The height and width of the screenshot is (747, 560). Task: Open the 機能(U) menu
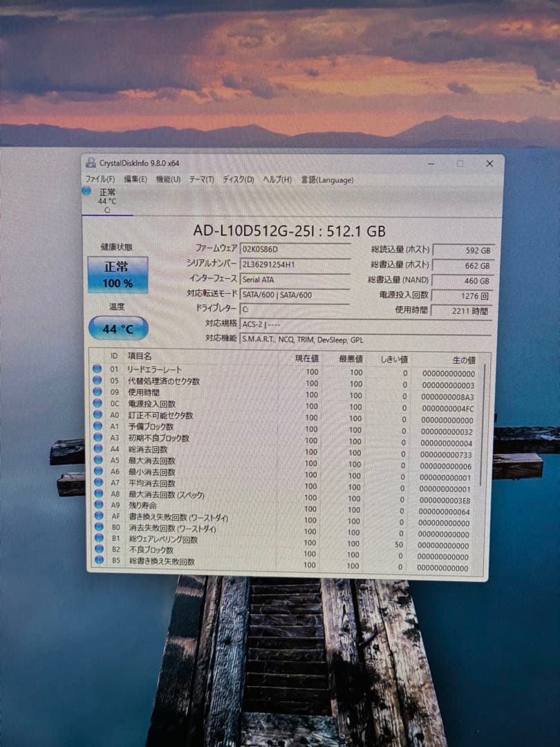click(168, 179)
